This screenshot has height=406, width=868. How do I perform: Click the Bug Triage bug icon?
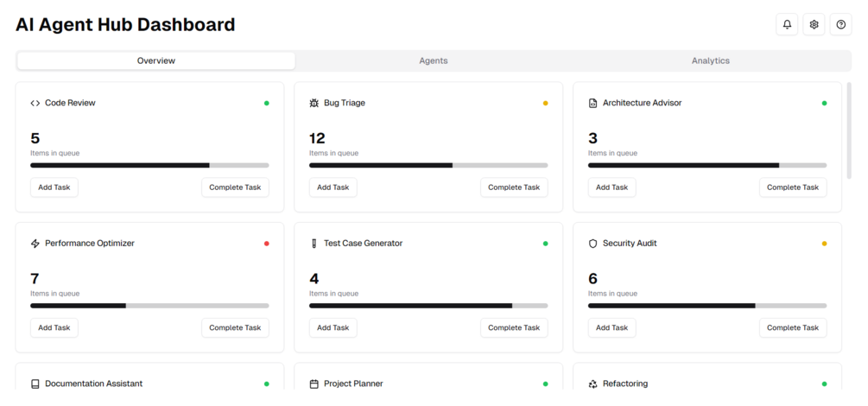click(x=314, y=103)
